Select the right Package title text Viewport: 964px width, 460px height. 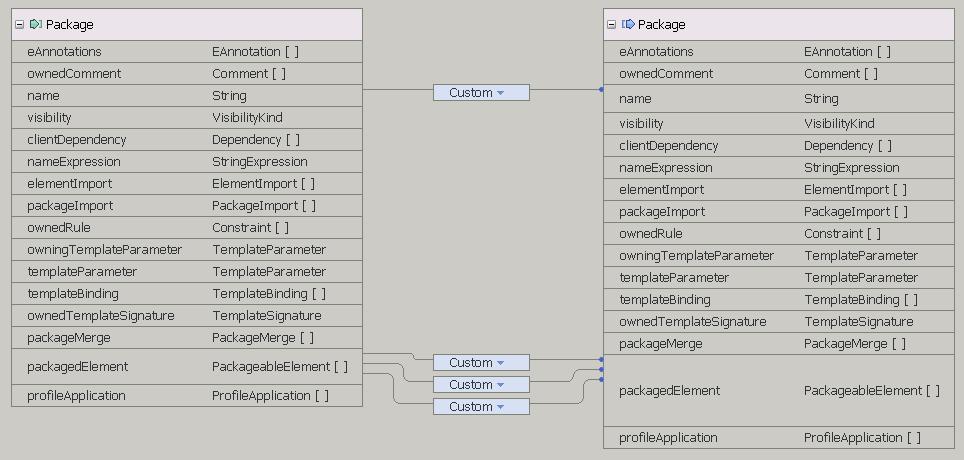pyautogui.click(x=662, y=25)
